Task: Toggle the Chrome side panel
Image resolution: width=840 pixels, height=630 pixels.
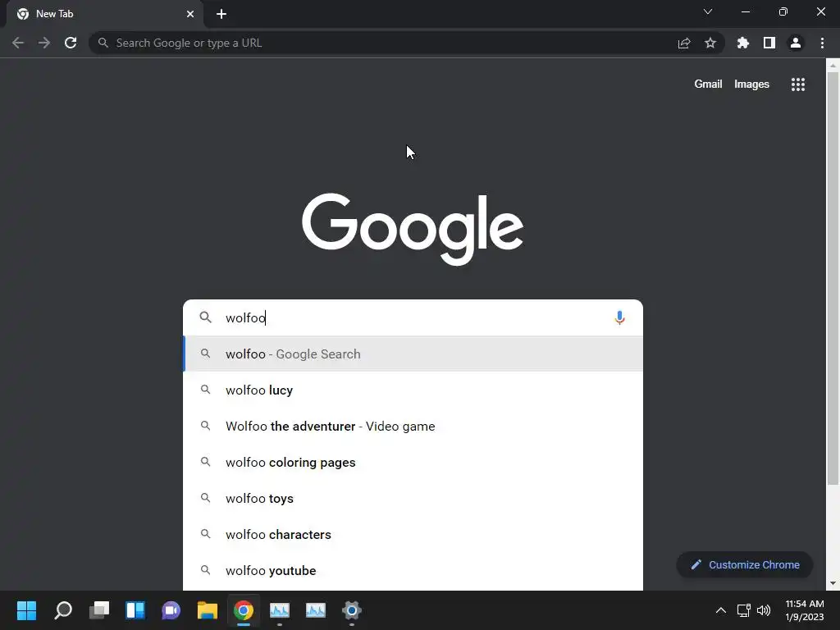Action: point(769,43)
